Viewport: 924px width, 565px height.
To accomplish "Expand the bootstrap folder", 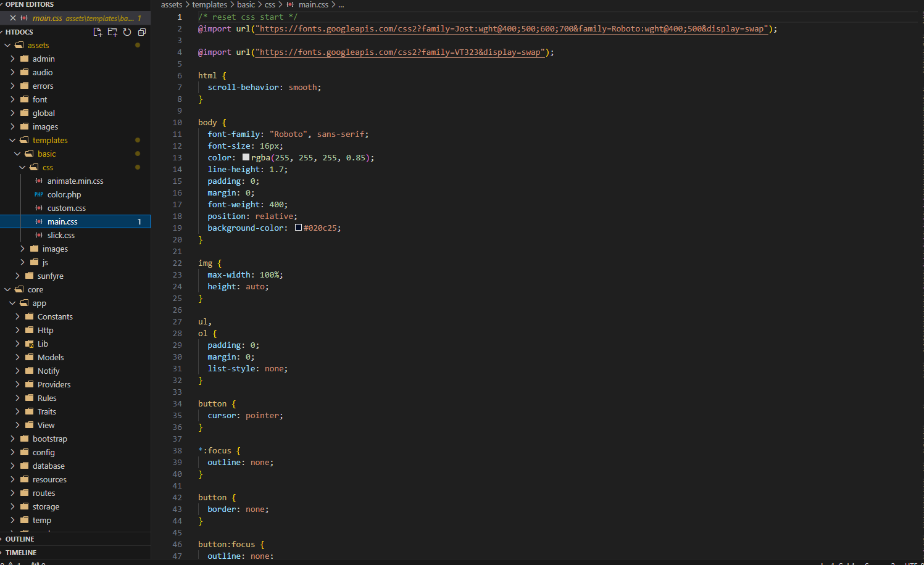I will pos(75,439).
